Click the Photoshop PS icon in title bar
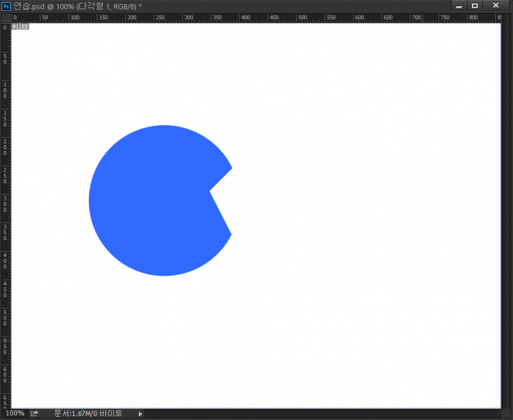The width and height of the screenshot is (513, 420). (x=6, y=5)
